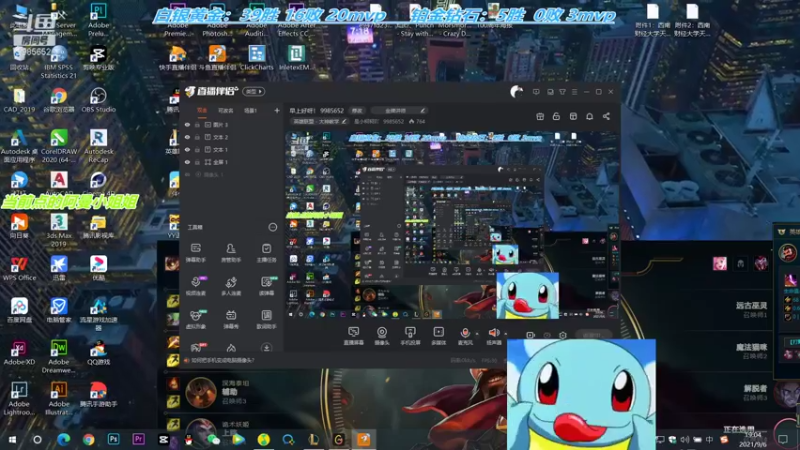Image resolution: width=800 pixels, height=450 pixels.
Task: Lock the 文本 2 layer
Action: pyautogui.click(x=197, y=137)
